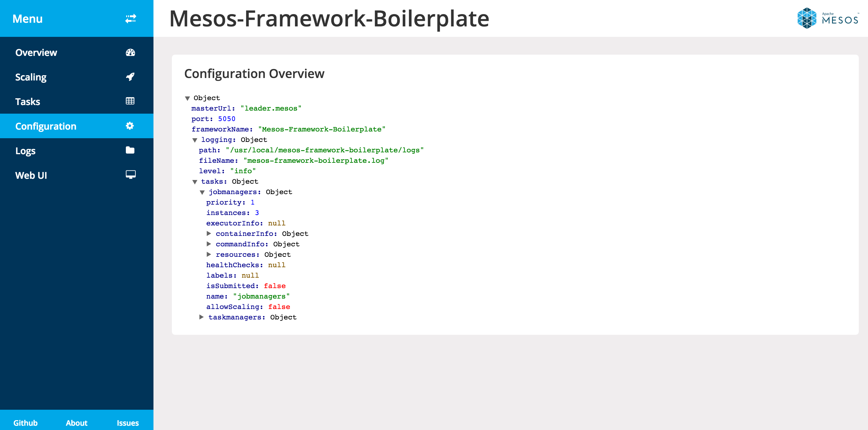Image resolution: width=868 pixels, height=430 pixels.
Task: Click the Mesos-Framework-Boilerplate page title
Action: tap(329, 18)
